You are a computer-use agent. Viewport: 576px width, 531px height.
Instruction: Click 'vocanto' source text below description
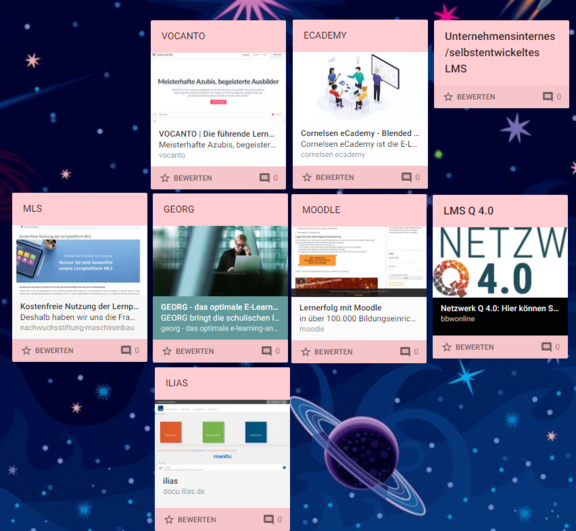pos(172,155)
